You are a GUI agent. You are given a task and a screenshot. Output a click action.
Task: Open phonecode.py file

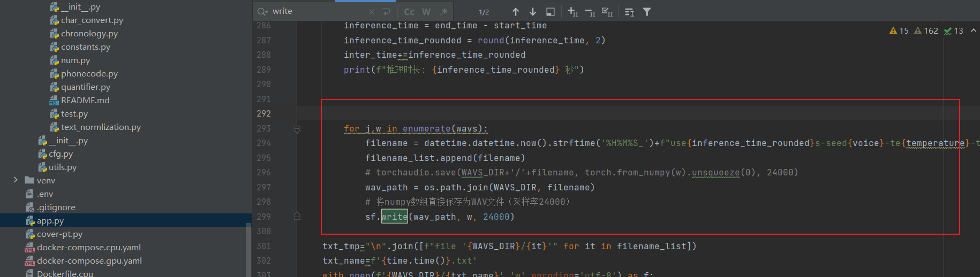(89, 74)
